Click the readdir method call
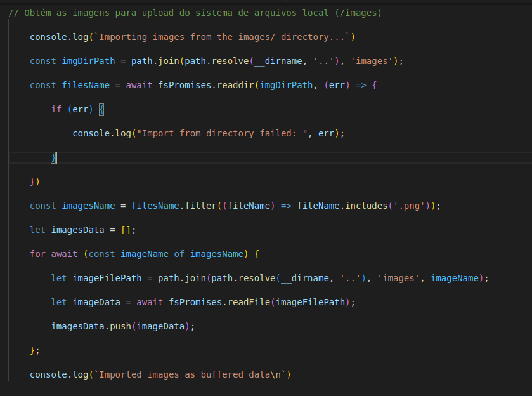Image resolution: width=532 pixels, height=396 pixels. pyautogui.click(x=234, y=85)
